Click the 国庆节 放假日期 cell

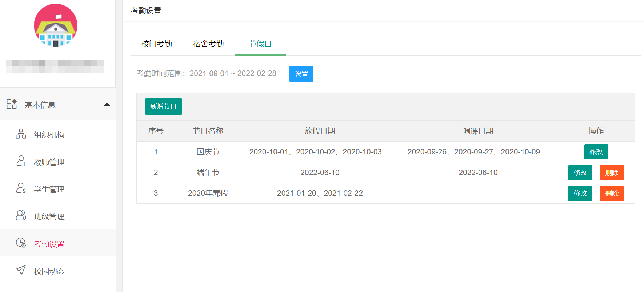(319, 152)
